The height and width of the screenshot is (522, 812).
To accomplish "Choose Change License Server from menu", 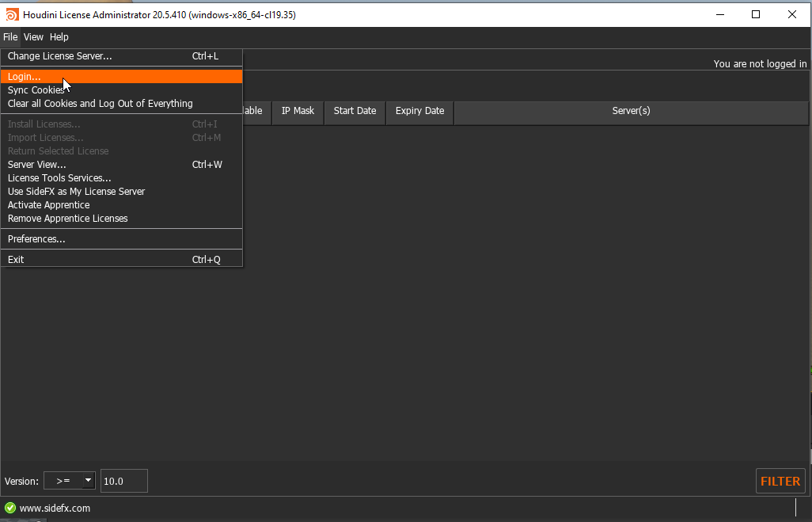I will [x=122, y=56].
